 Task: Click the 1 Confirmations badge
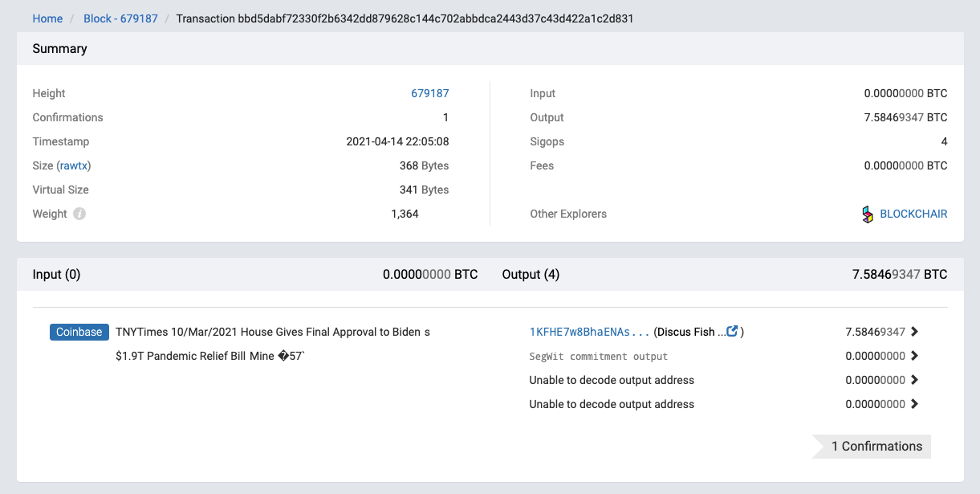click(879, 446)
